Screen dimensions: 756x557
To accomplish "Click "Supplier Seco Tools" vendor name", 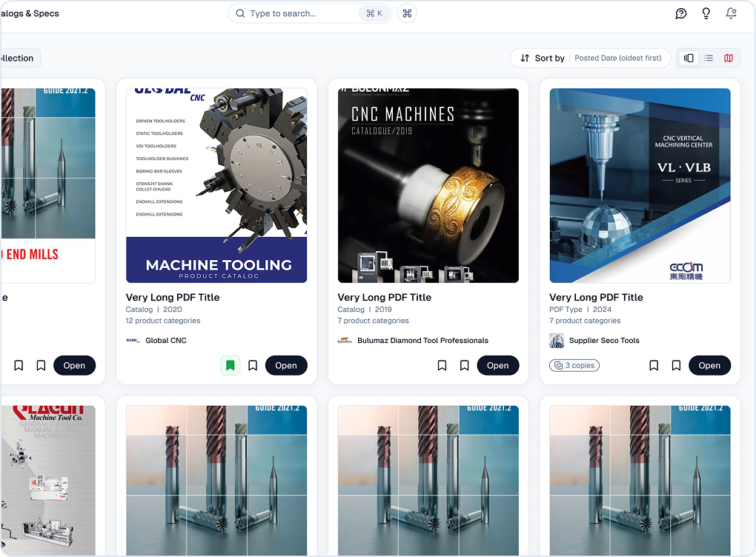I will pos(604,341).
